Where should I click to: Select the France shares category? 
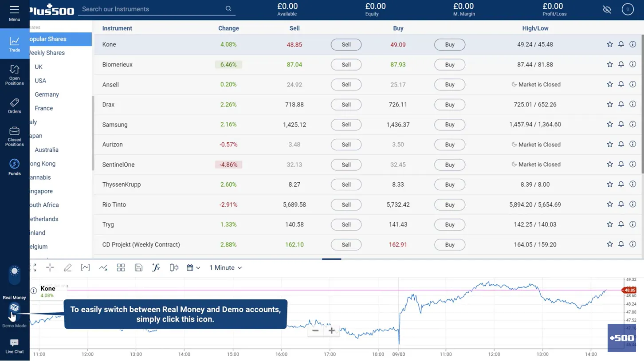pyautogui.click(x=44, y=108)
